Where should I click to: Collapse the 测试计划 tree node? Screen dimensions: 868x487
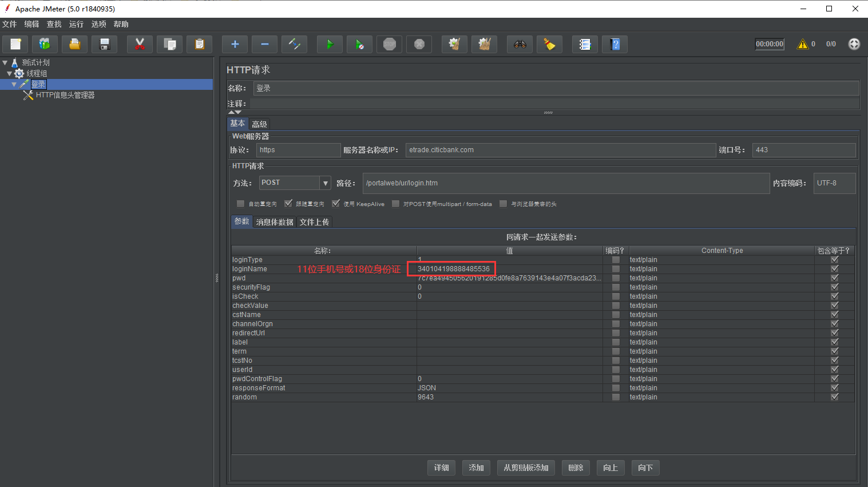click(x=5, y=63)
